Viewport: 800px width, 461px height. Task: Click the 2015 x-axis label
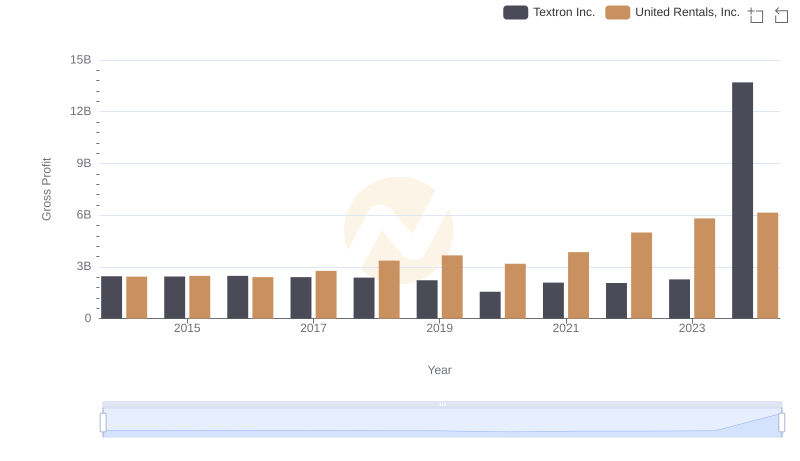(x=187, y=328)
